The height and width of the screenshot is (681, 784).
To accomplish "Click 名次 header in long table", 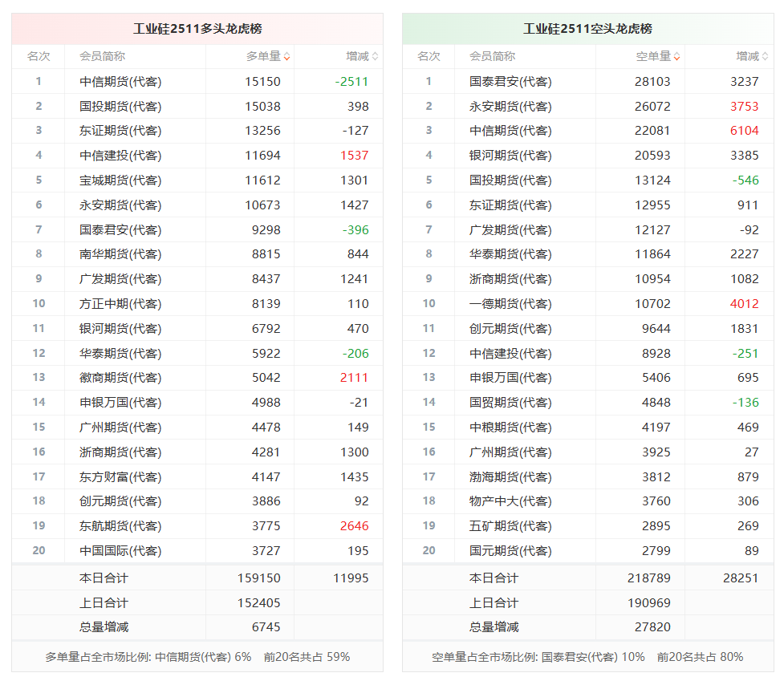I will 39,56.
